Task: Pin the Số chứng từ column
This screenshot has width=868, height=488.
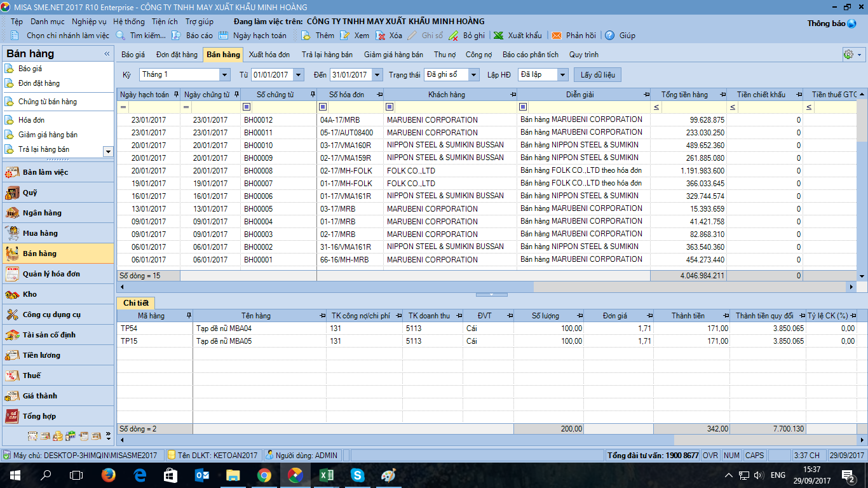Action: [313, 95]
